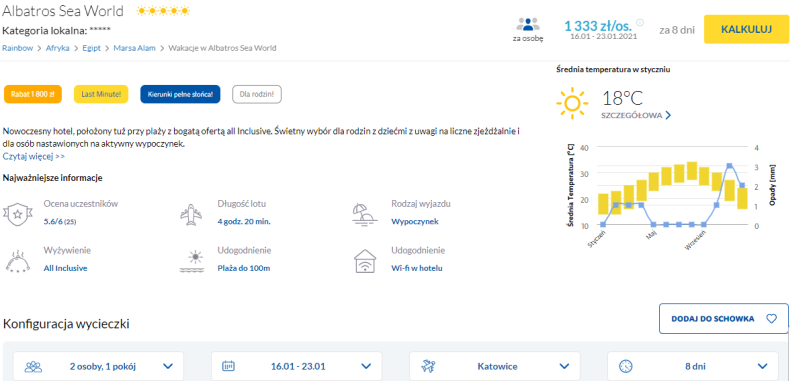Click the 'Kategoria lokalna: *****' text
Screen dimensions: 790x381
[56, 30]
